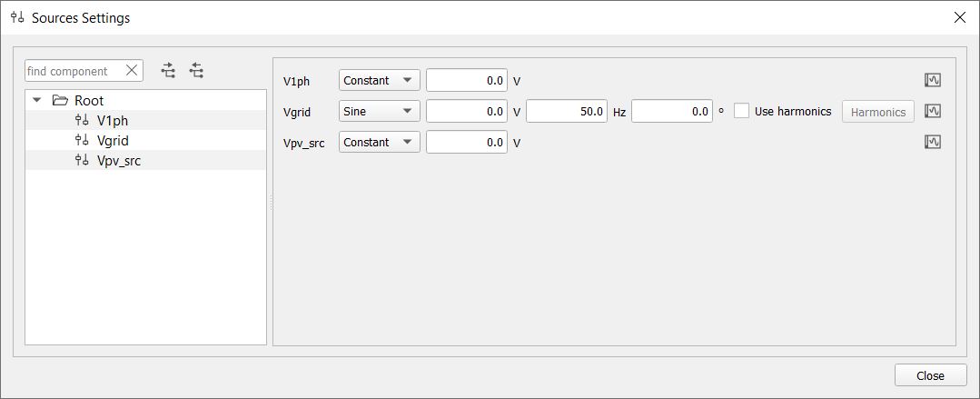Viewport: 980px width, 399px height.
Task: Open waveform preview for V1ph source
Action: (932, 80)
